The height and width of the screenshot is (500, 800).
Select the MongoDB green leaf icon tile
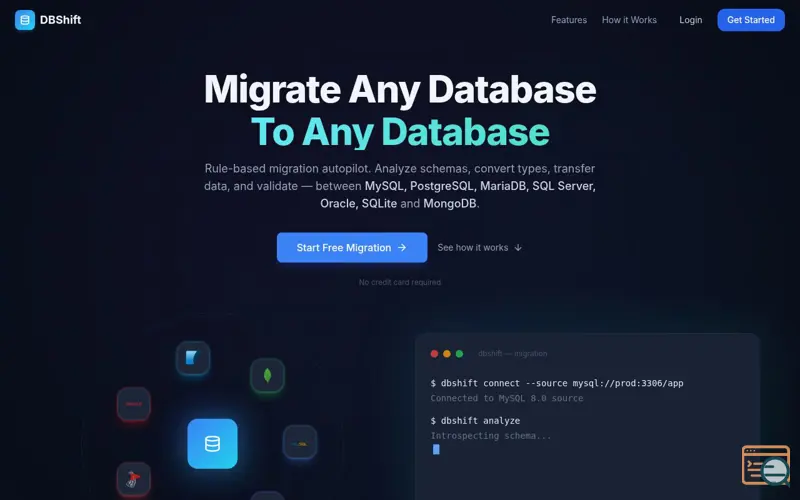(267, 376)
